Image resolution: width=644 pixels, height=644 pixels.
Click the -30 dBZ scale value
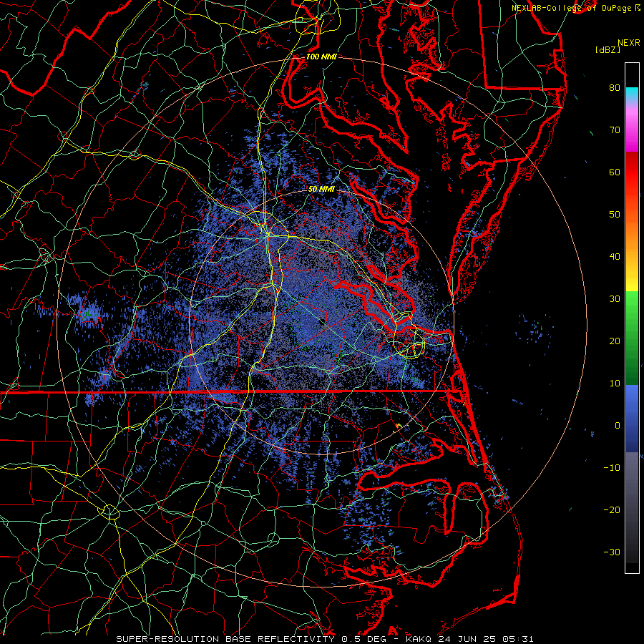point(612,552)
